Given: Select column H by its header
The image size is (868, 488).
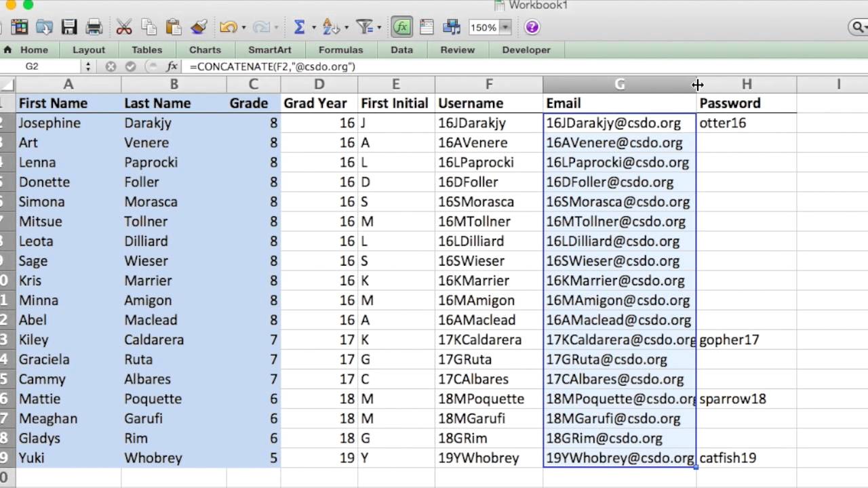Looking at the screenshot, I should [x=747, y=85].
